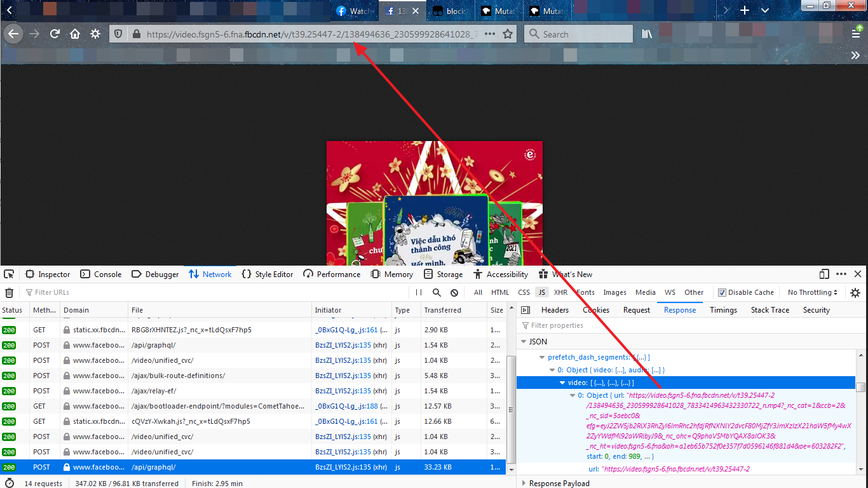Screen dimensions: 868x488
Task: Open the request blocking icon
Action: coord(454,292)
